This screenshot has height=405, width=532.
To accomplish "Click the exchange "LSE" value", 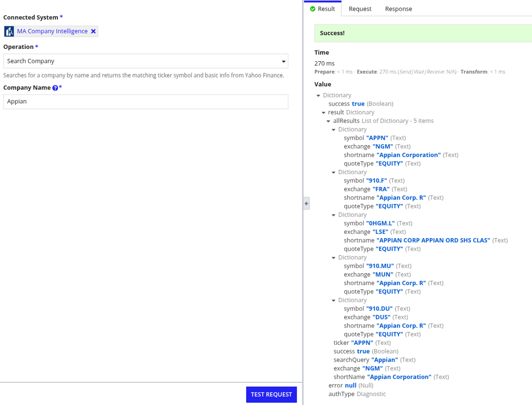I will tap(380, 232).
